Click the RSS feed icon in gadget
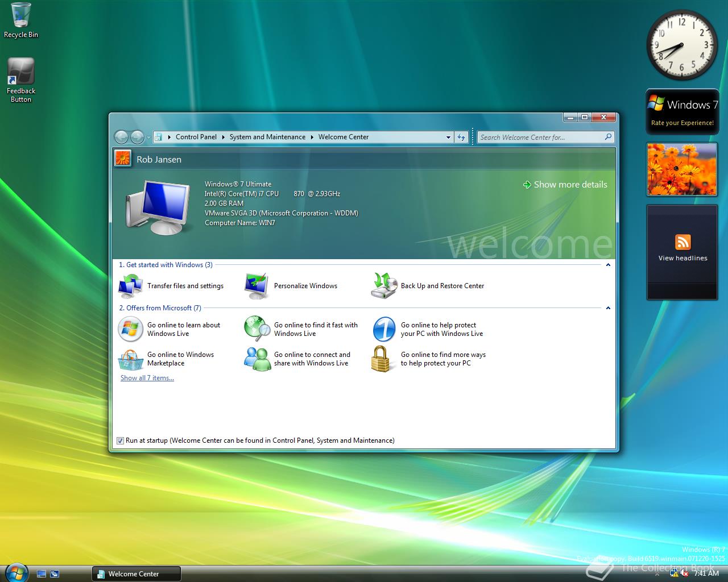 point(682,242)
